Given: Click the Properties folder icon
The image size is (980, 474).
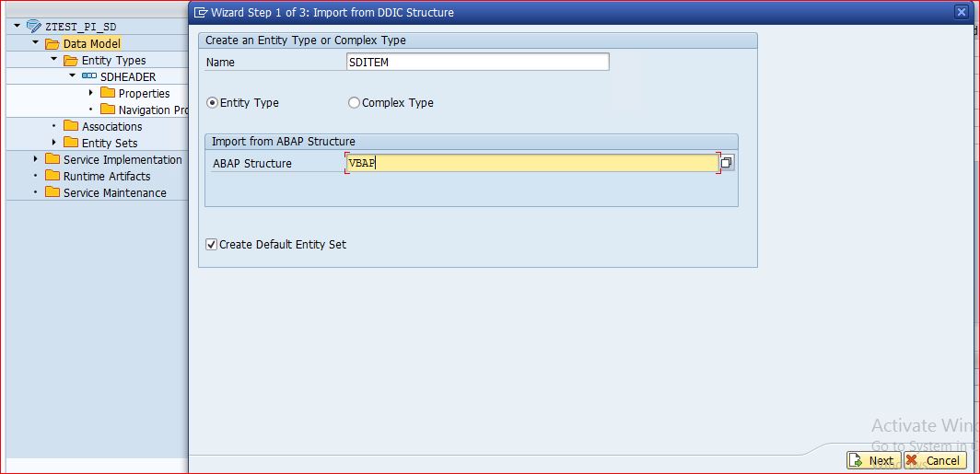Looking at the screenshot, I should pyautogui.click(x=108, y=93).
